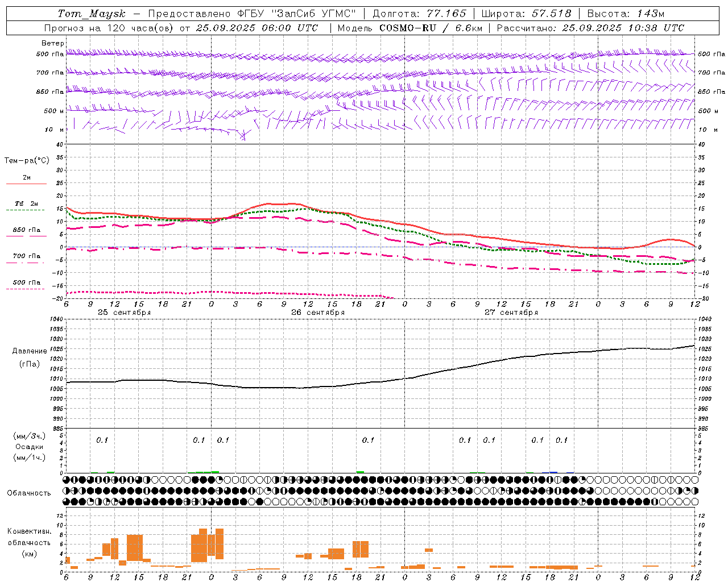728x582 pixels.
Task: Click the 500 гПа temperature legend entry
Action: (27, 282)
